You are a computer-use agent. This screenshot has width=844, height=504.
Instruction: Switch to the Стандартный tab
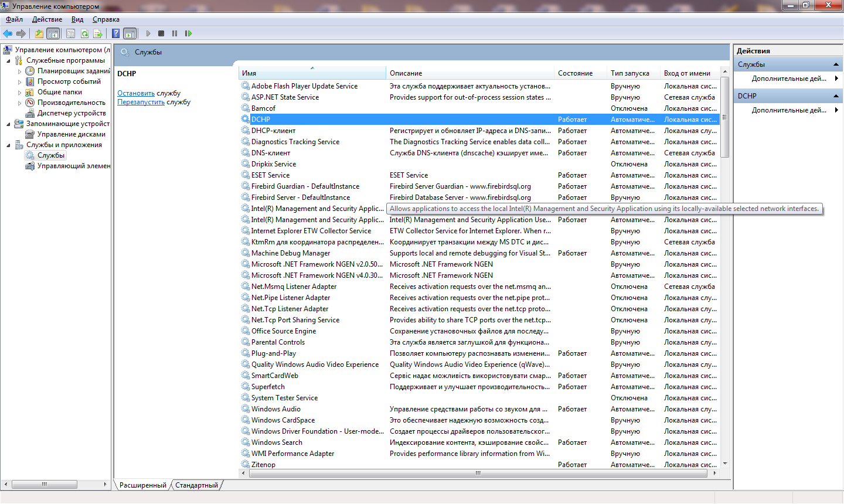pyautogui.click(x=196, y=485)
